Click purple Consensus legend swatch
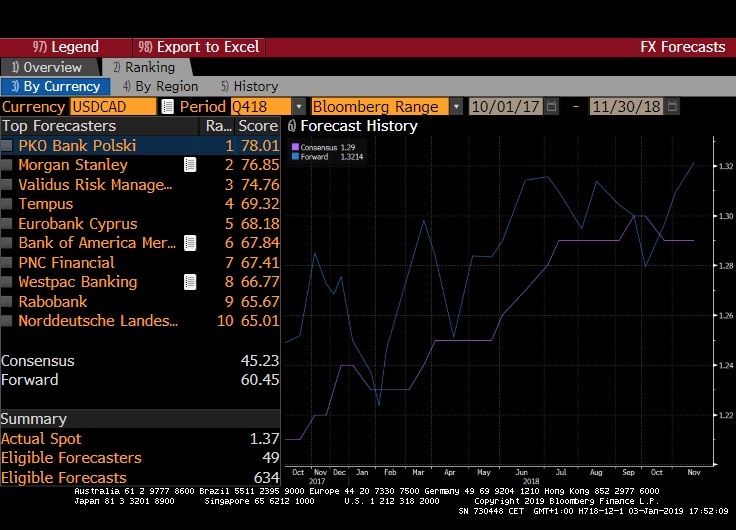736x530 pixels. [295, 147]
